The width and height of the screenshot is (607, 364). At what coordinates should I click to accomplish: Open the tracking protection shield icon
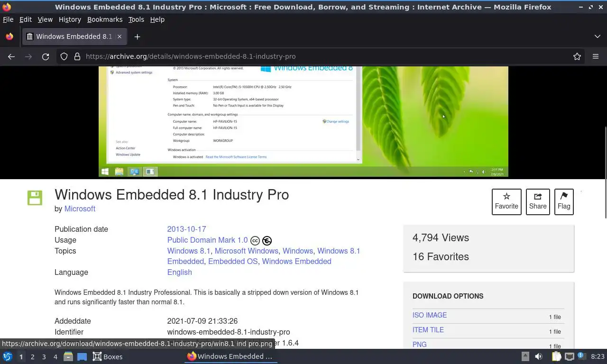pos(64,56)
